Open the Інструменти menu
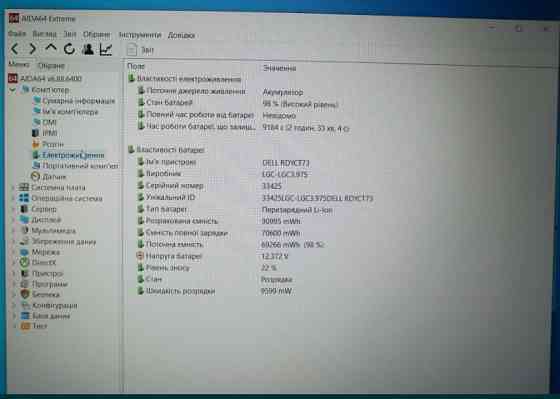The height and width of the screenshot is (399, 560). pos(140,35)
